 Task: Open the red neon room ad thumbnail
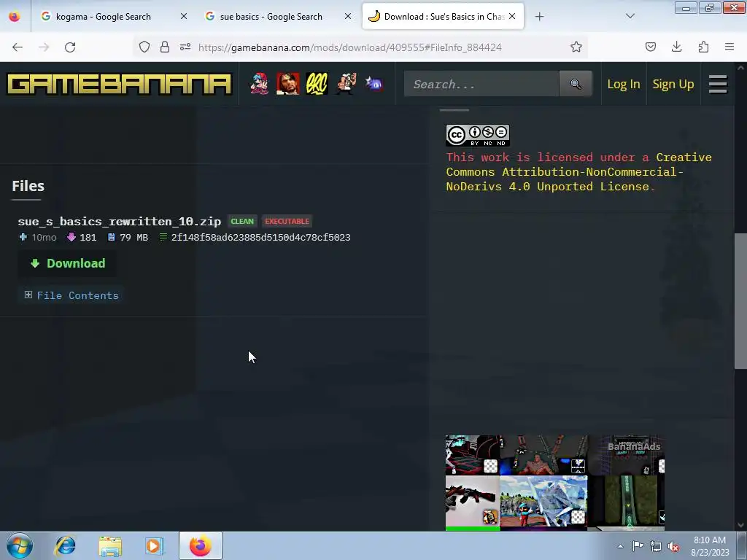coord(473,455)
